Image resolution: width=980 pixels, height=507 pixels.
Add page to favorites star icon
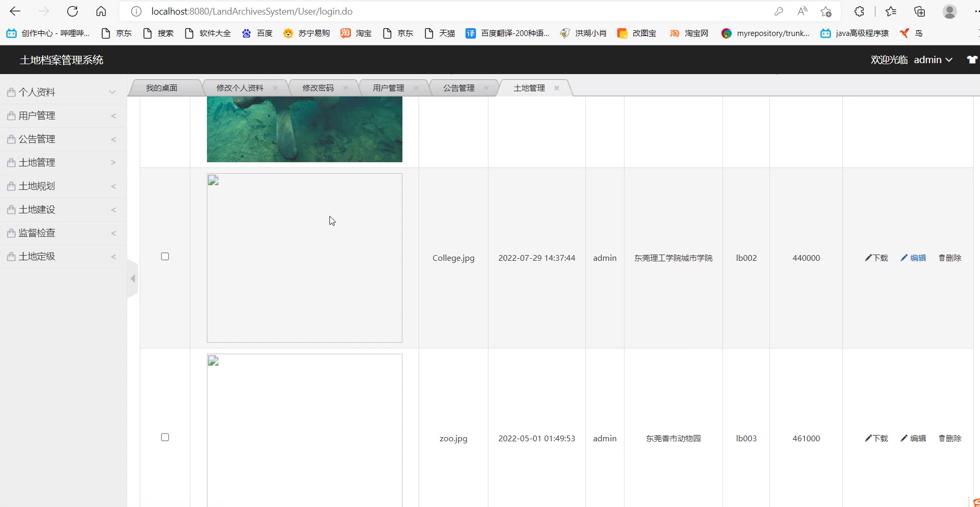[x=826, y=11]
